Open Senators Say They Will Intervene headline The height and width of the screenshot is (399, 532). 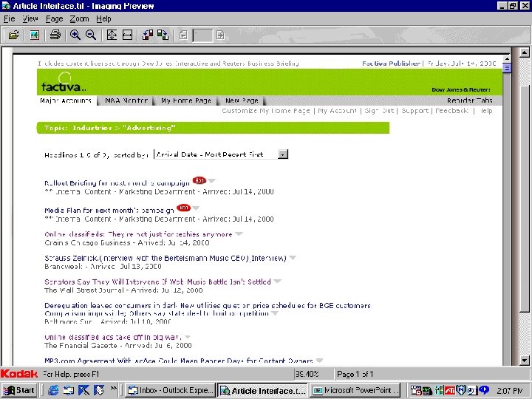pos(158,282)
